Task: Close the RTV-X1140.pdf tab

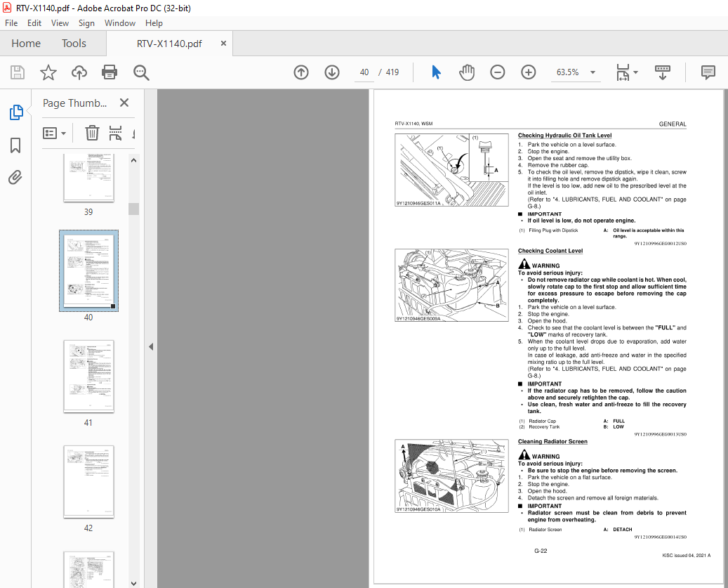Action: [x=223, y=43]
